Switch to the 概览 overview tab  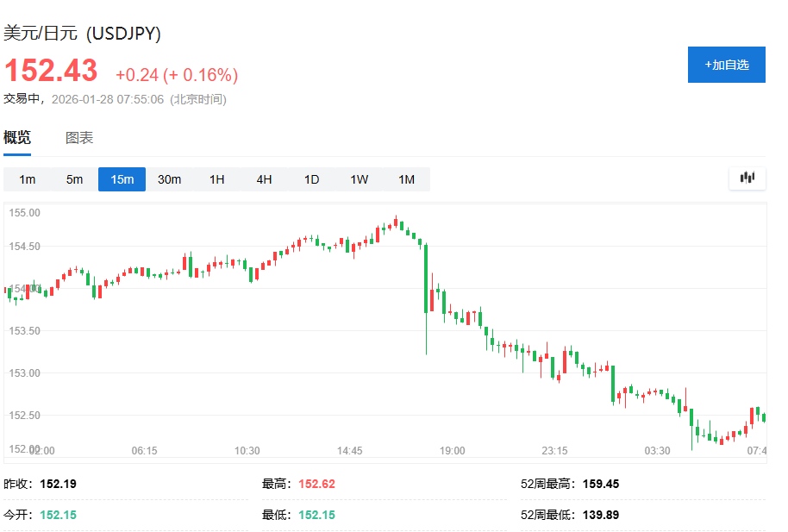17,138
